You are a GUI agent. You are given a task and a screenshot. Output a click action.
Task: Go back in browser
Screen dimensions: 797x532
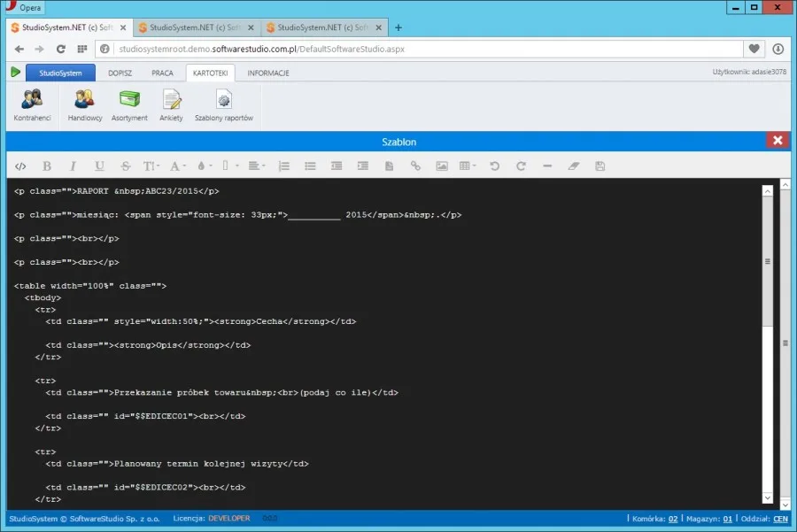pyautogui.click(x=19, y=49)
